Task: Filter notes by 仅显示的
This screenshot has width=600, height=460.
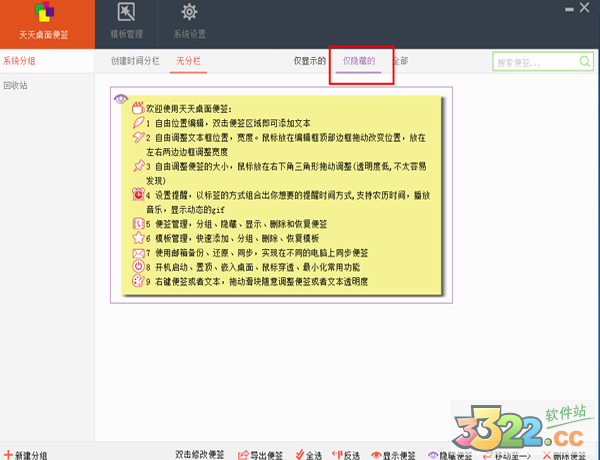Action: point(310,61)
